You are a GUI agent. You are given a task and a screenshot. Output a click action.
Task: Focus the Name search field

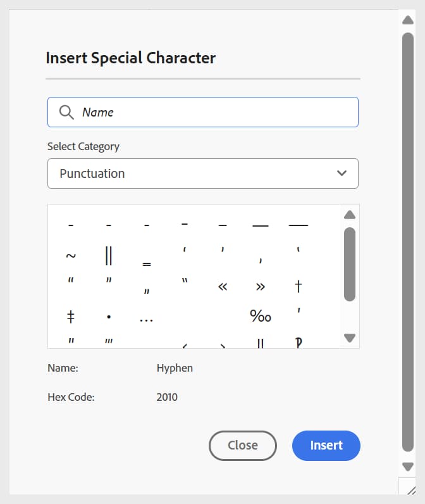click(203, 112)
